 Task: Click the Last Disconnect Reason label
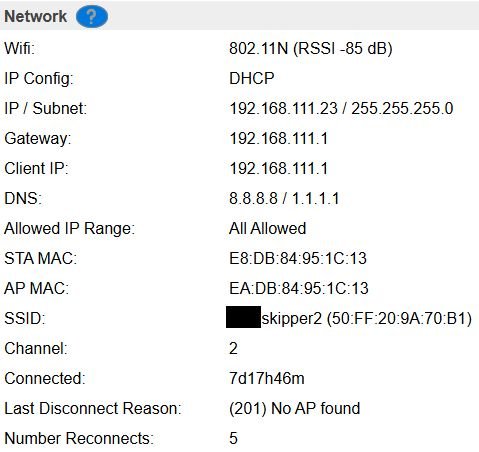tap(93, 408)
